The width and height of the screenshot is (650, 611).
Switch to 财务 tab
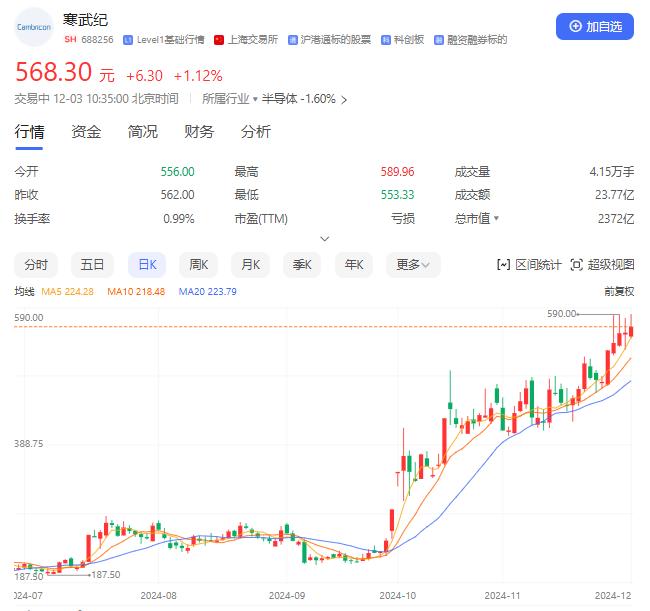(199, 132)
